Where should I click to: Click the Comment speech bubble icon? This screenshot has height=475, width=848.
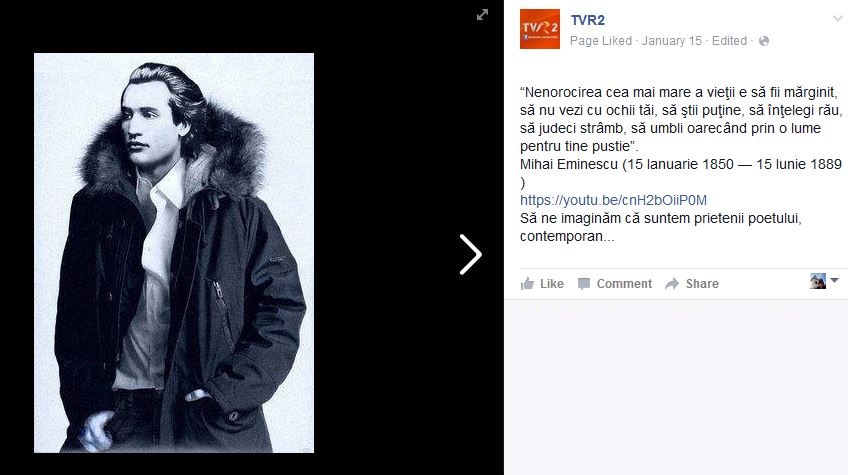[584, 284]
